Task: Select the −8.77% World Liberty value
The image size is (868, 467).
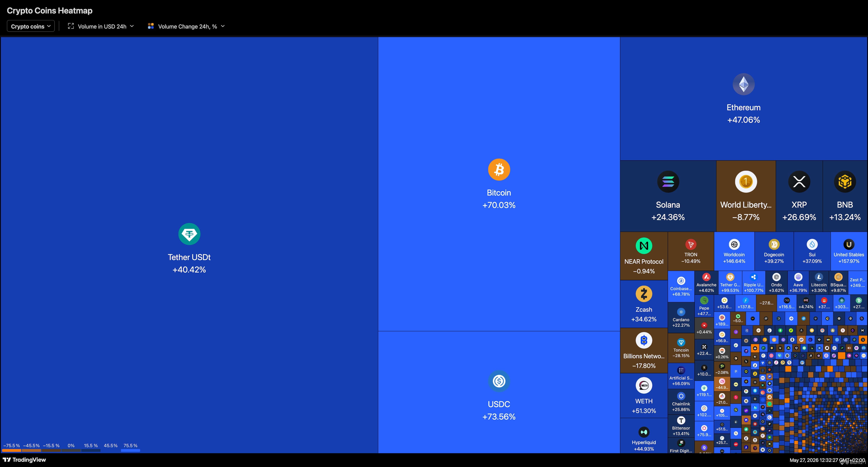Action: point(746,217)
